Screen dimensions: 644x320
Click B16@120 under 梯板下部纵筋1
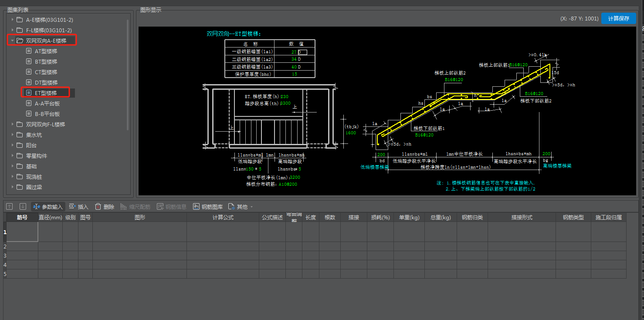pyautogui.click(x=424, y=135)
